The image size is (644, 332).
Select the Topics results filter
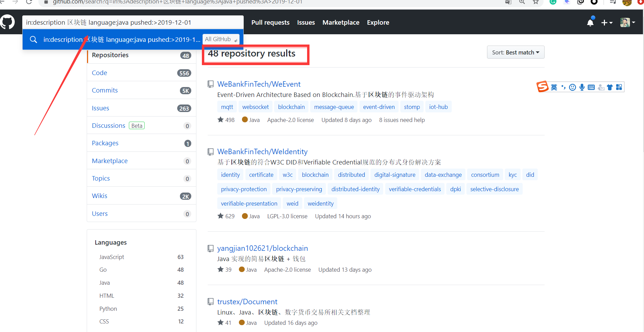pos(142,178)
